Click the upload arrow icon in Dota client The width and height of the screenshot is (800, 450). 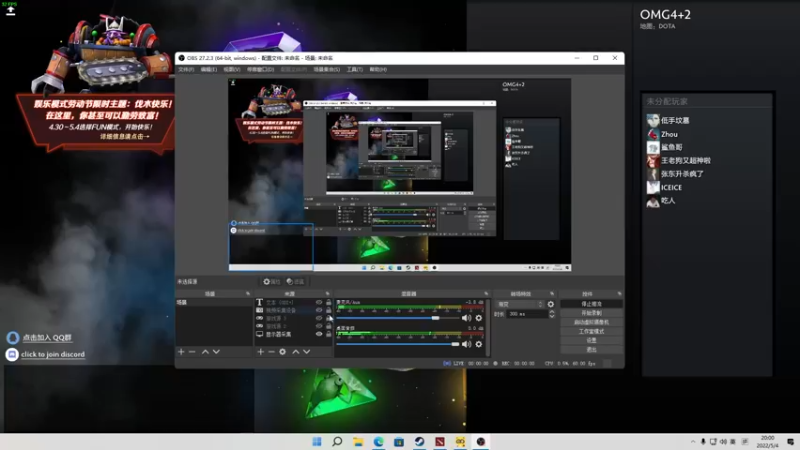pyautogui.click(x=10, y=11)
